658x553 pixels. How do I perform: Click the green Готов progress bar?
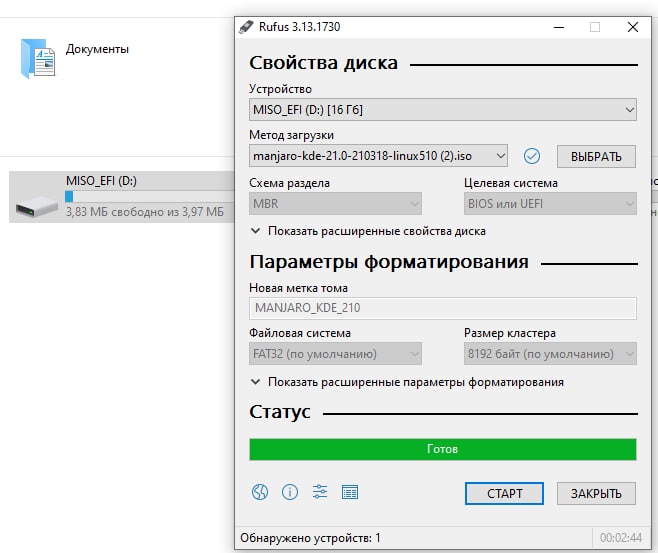[x=443, y=449]
